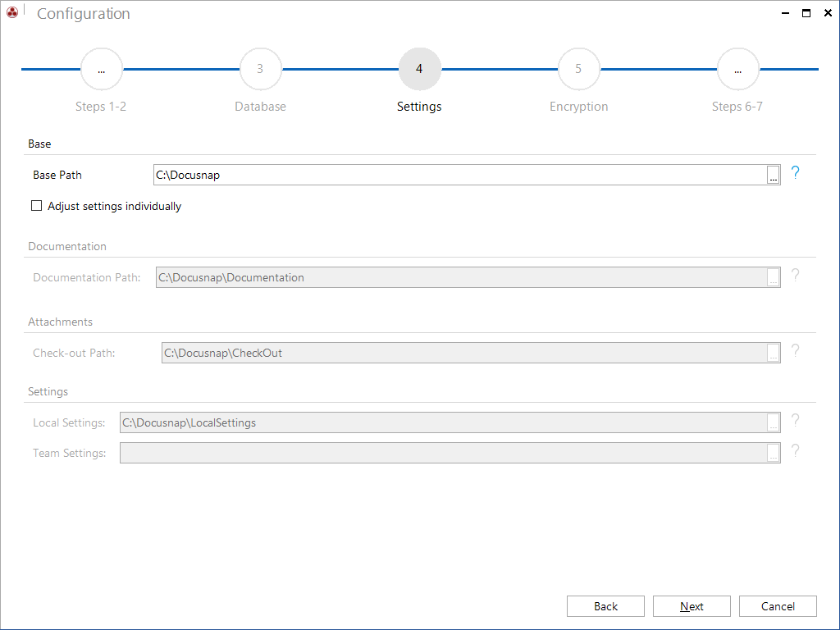Image resolution: width=840 pixels, height=630 pixels.
Task: Go to Steps 6-7 in wizard
Action: point(737,69)
